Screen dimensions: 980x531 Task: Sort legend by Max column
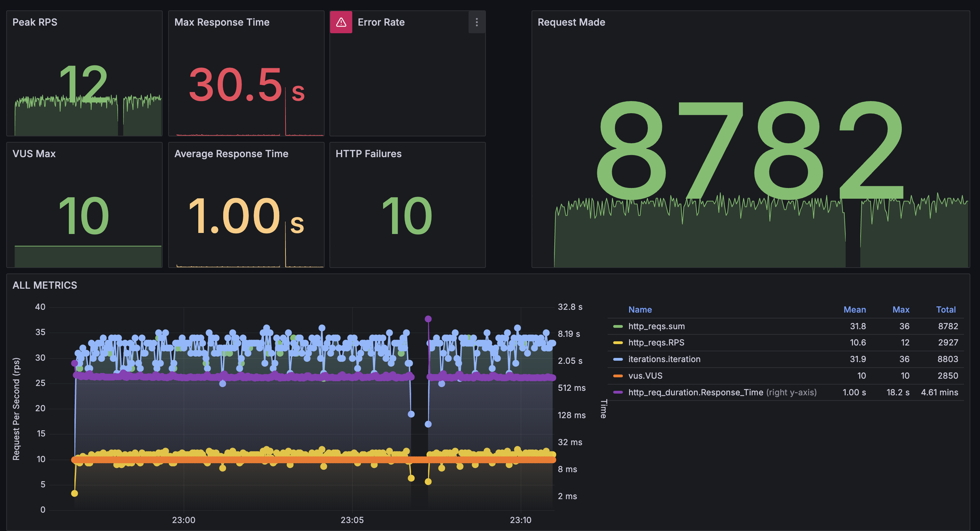click(900, 309)
